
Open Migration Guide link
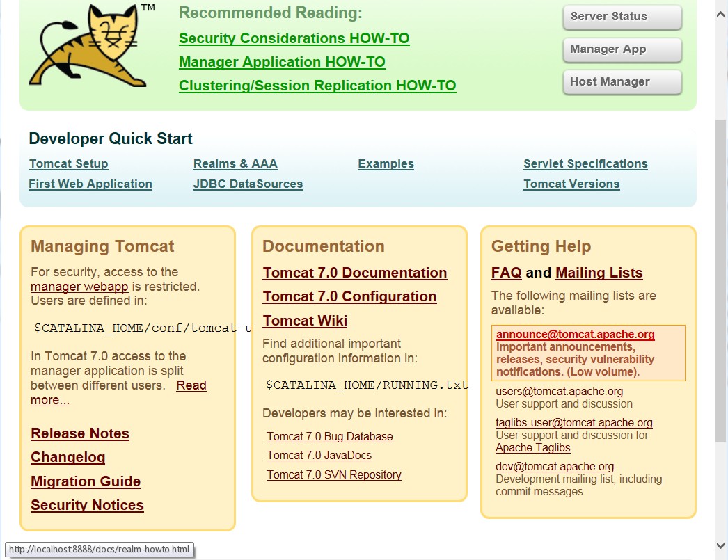86,481
